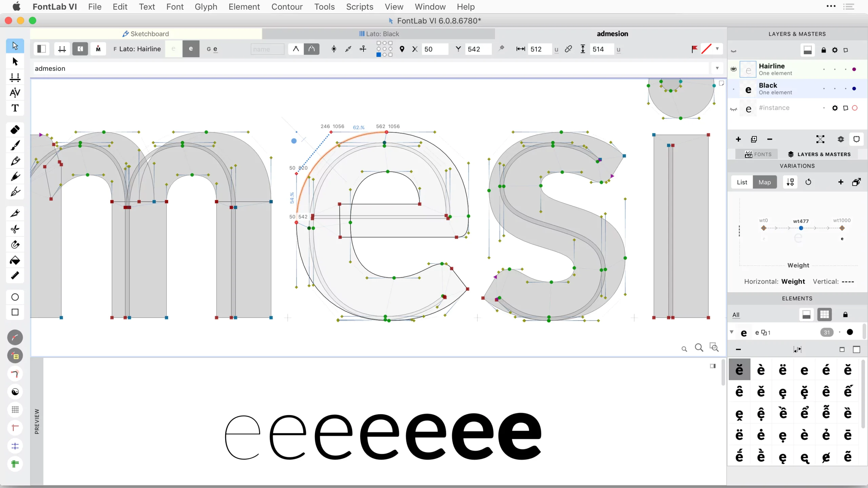The height and width of the screenshot is (488, 868).
Task: Open the layer options dropdown below the glyph name
Action: [717, 68]
